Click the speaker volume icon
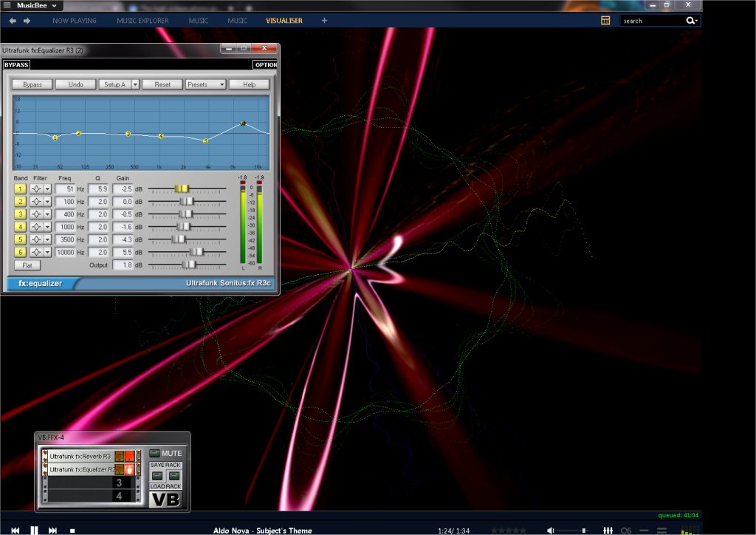 [x=550, y=530]
